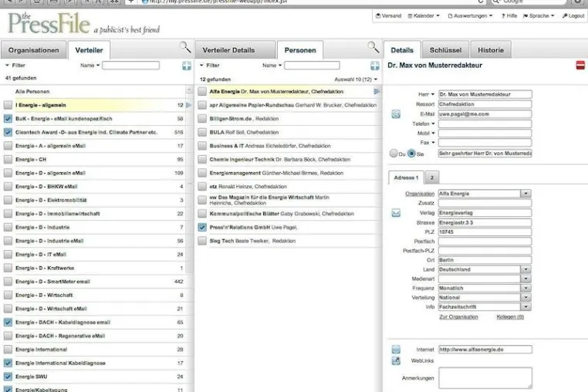Open Kalender dropdown menu
588x392 pixels.
click(x=424, y=15)
